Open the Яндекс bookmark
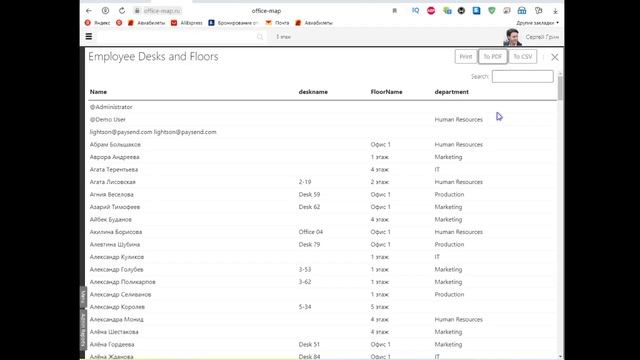 (x=98, y=23)
